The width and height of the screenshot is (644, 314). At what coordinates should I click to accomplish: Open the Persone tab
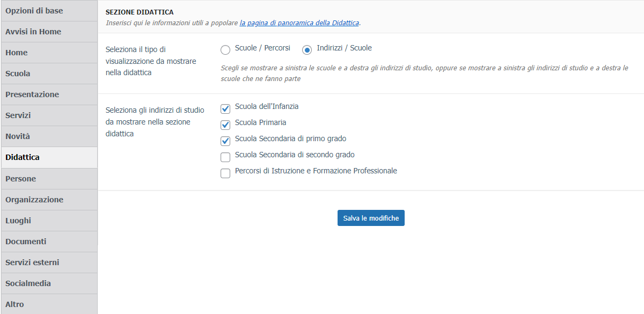click(x=49, y=179)
